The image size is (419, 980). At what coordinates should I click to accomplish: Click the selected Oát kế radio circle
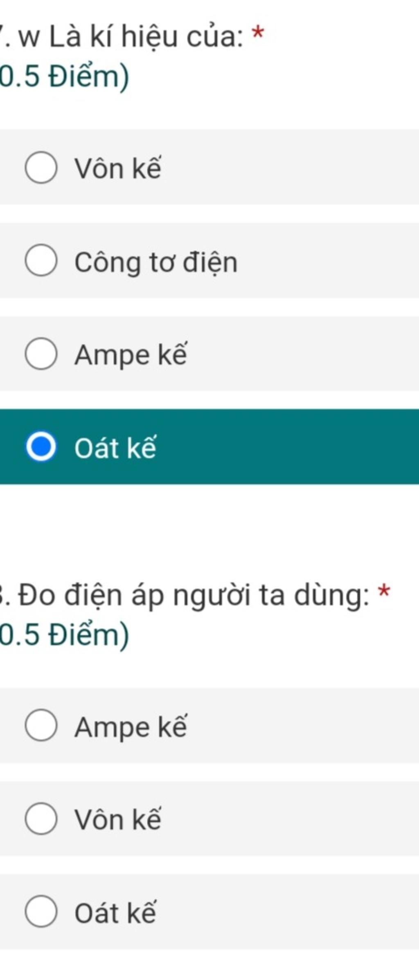coord(41,446)
